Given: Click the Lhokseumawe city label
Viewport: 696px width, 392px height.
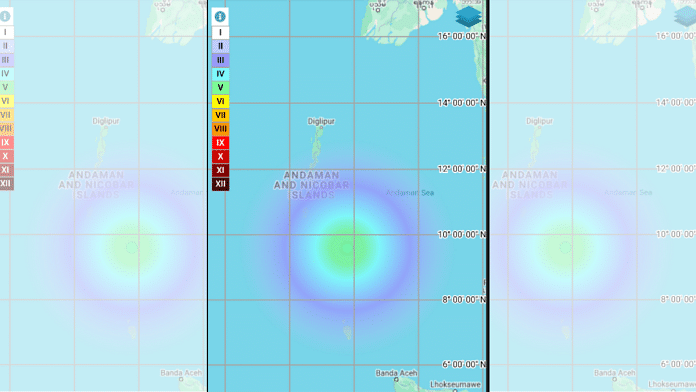Looking at the screenshot, I should (455, 384).
